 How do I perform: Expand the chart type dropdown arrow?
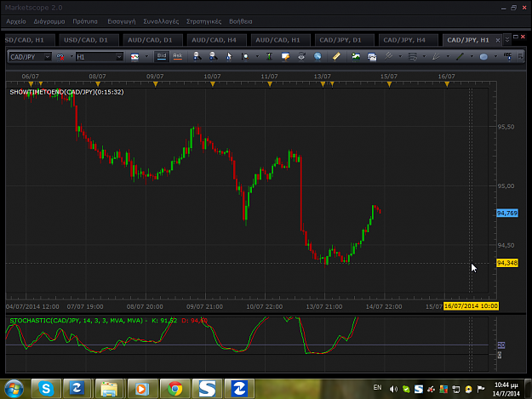[146, 57]
